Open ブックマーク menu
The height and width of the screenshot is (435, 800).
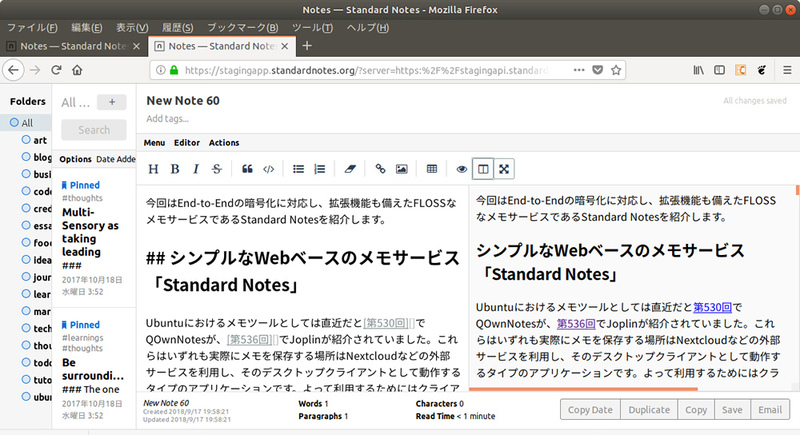(x=242, y=28)
